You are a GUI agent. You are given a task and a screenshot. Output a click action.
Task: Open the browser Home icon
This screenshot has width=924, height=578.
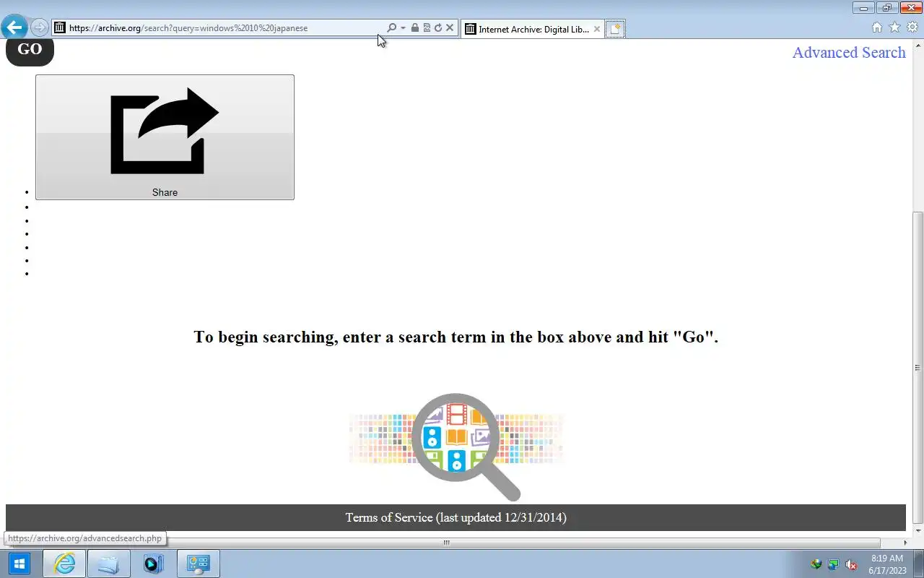coord(877,27)
